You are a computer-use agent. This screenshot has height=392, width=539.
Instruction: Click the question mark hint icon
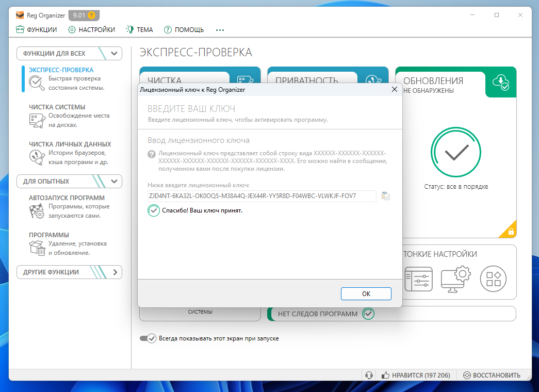(x=152, y=154)
